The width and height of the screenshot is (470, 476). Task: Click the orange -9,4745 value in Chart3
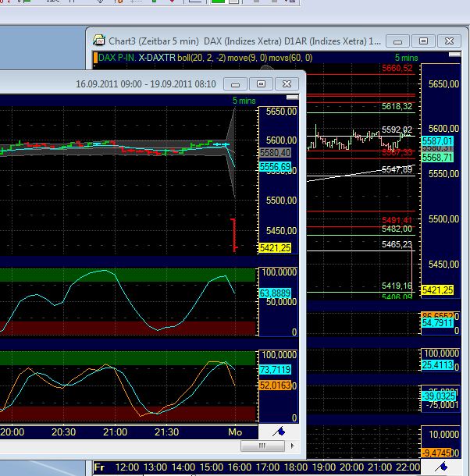click(436, 453)
